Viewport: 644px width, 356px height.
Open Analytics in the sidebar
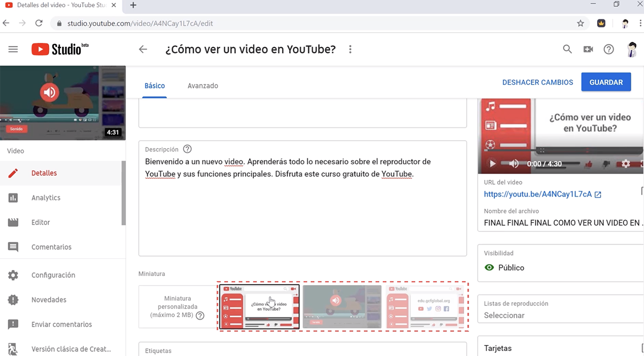pos(61,198)
